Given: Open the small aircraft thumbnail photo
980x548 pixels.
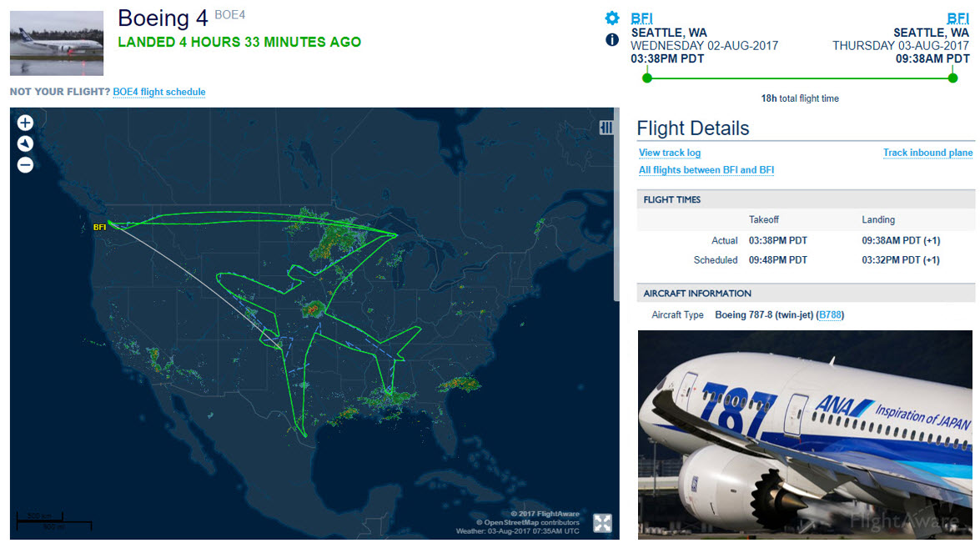Looking at the screenshot, I should point(57,43).
